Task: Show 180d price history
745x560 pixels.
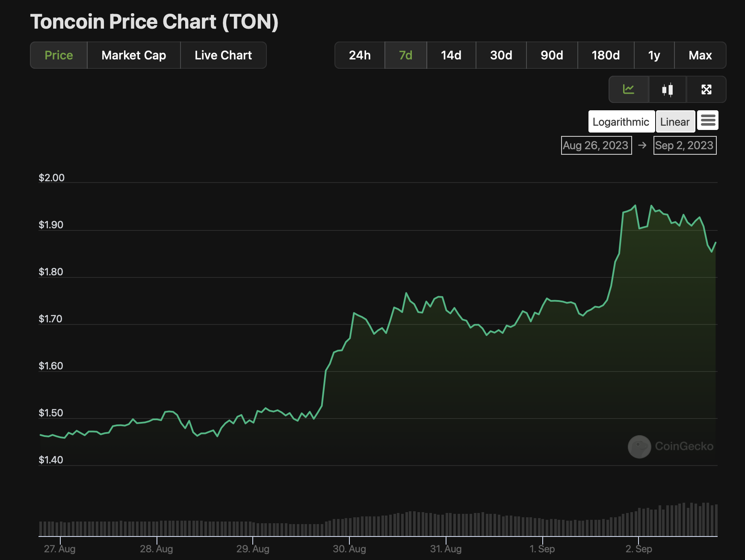Action: coord(606,55)
